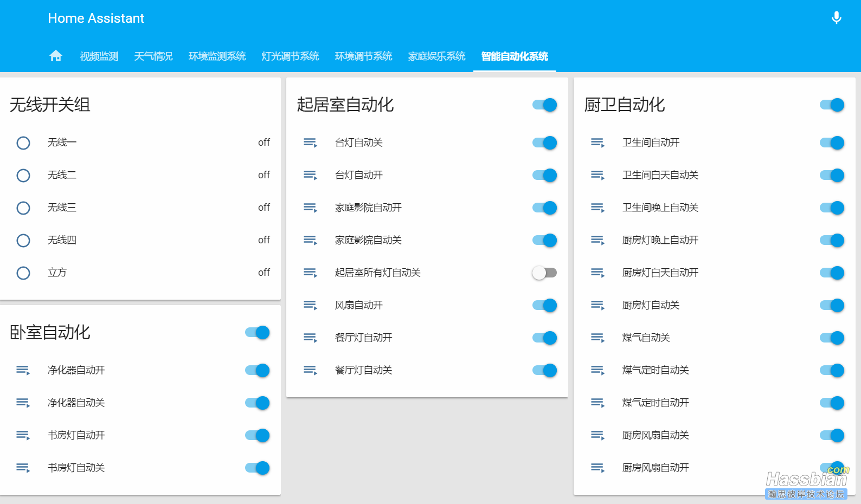Click the automation icon for 台灯自动关
Screen dimensions: 861x504
311,143
